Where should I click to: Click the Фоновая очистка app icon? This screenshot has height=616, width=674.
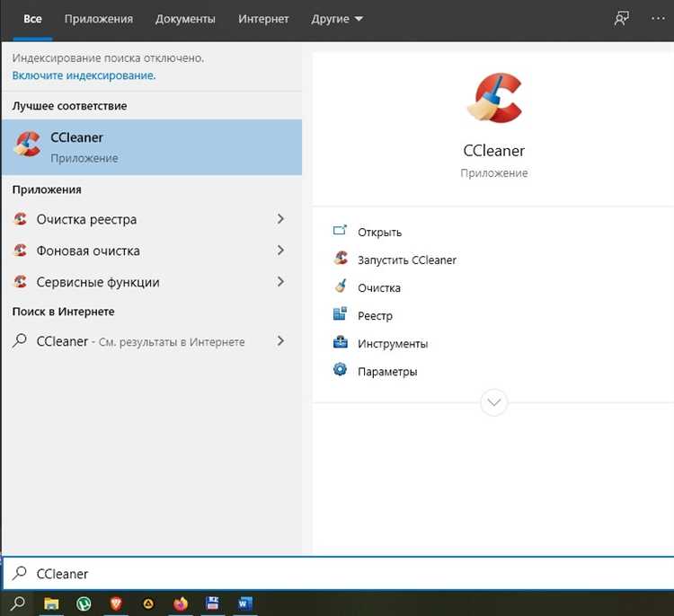tap(20, 251)
